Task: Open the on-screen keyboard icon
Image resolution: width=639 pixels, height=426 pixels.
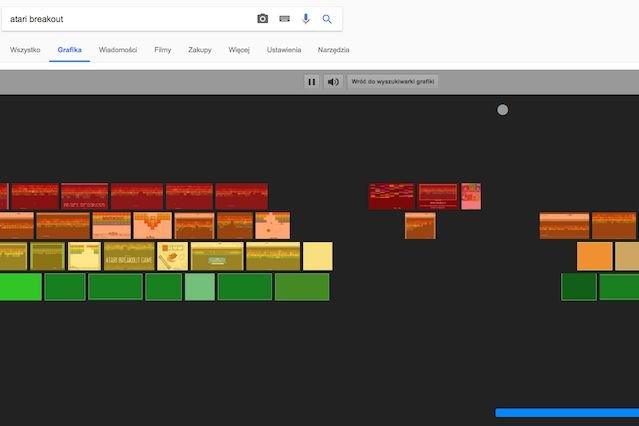Action: (285, 19)
